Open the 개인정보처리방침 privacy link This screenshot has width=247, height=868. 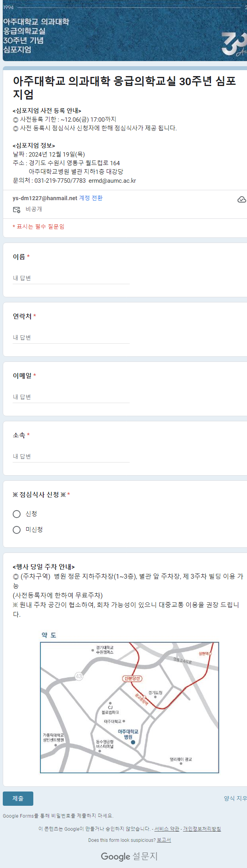click(x=202, y=829)
